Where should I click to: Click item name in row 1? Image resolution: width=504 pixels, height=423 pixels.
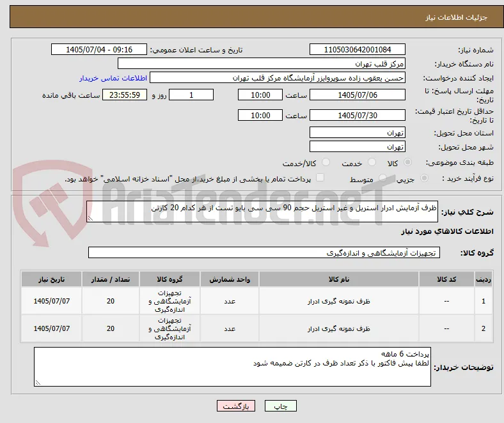point(339,301)
